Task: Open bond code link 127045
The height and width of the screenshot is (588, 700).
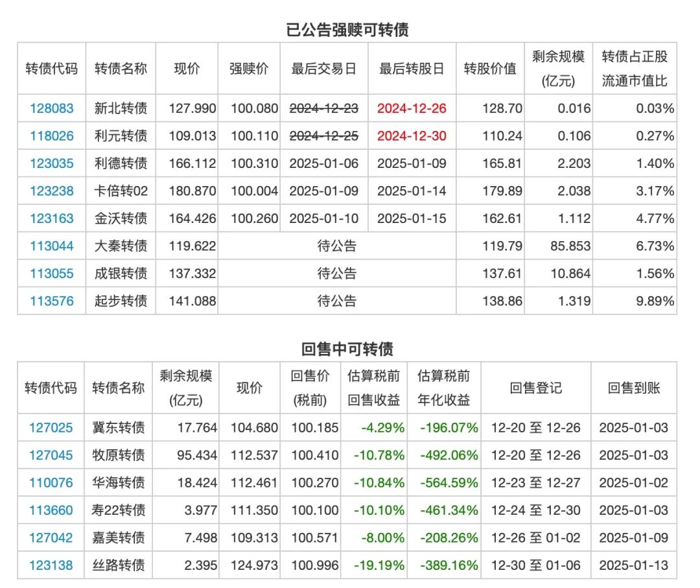Action: point(51,455)
